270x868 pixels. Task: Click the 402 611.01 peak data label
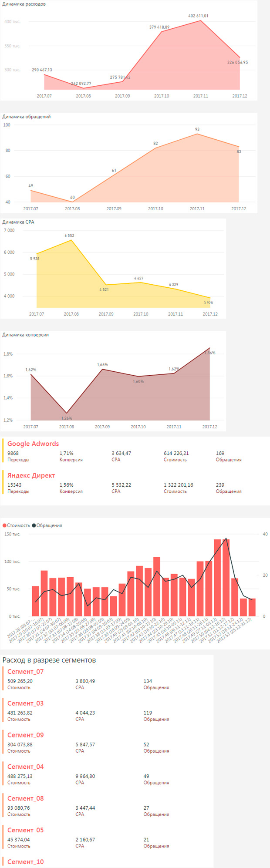pos(198,16)
